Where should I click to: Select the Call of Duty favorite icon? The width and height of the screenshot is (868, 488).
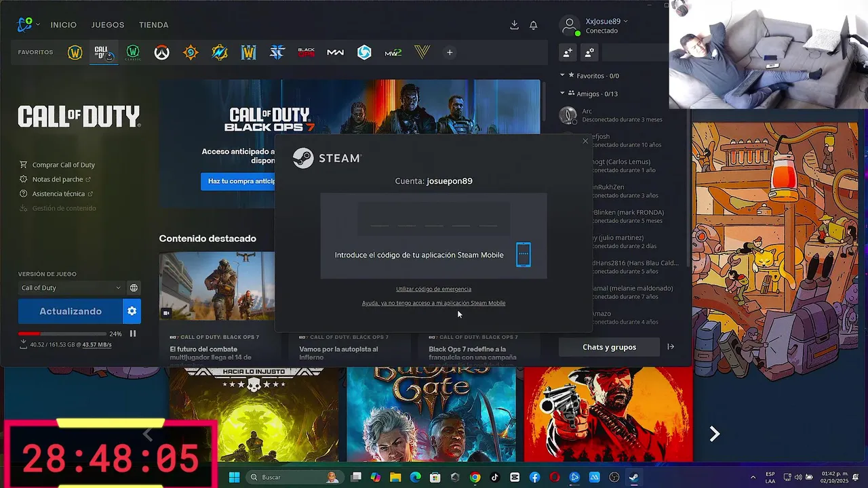(104, 52)
